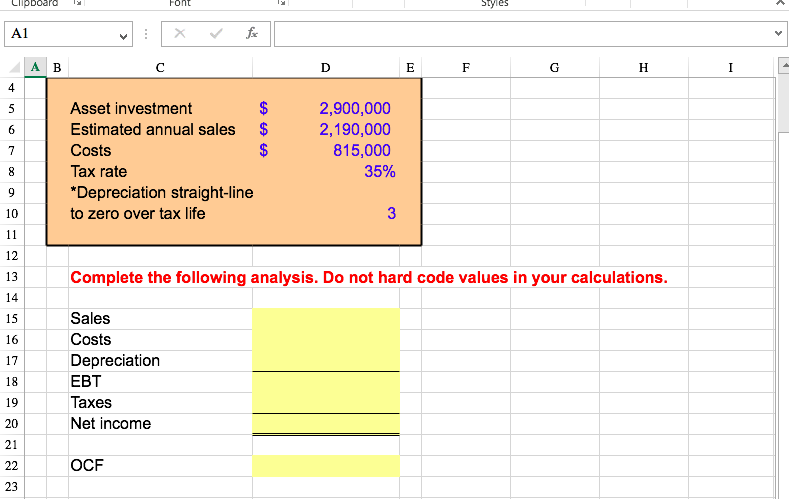Select column G header
The image size is (789, 499).
coord(555,67)
